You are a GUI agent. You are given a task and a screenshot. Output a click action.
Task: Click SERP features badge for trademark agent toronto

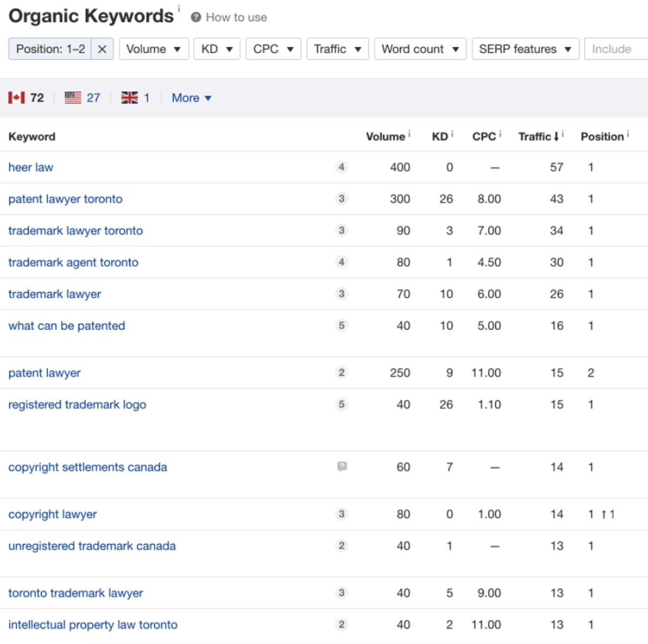tap(341, 262)
